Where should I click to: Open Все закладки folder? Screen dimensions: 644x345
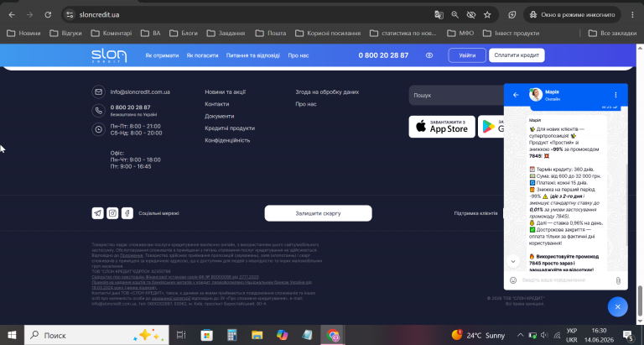612,34
